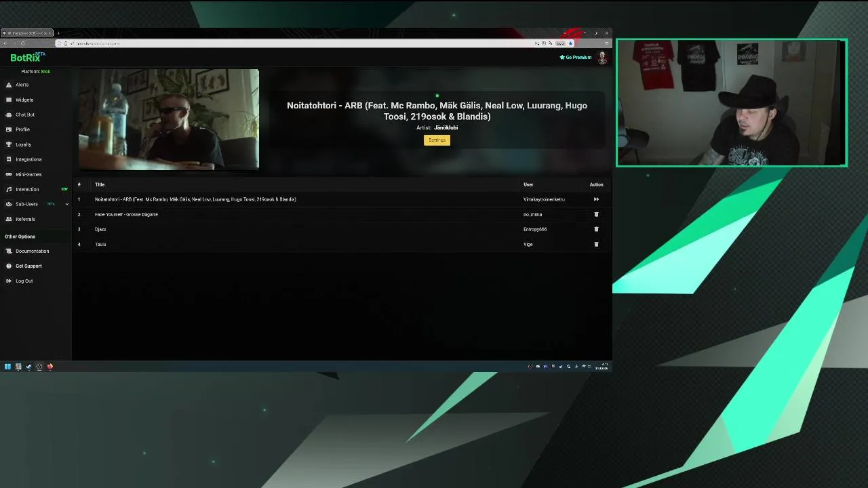Expand the Sub-Users chevron
The image size is (868, 488).
pos(66,204)
